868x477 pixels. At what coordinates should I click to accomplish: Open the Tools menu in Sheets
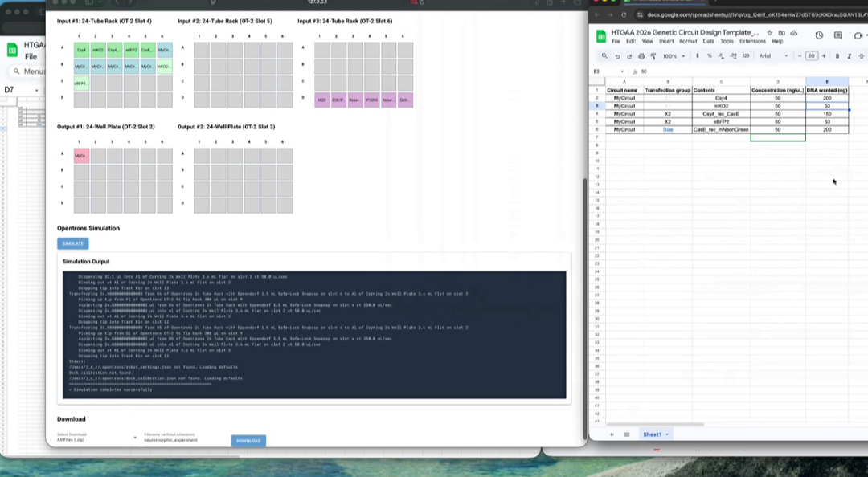point(727,42)
